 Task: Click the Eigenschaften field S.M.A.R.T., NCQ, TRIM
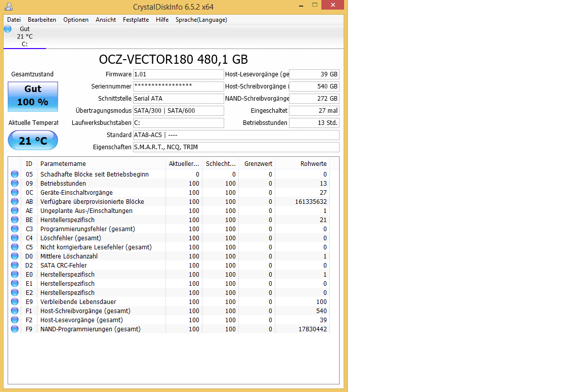236,147
